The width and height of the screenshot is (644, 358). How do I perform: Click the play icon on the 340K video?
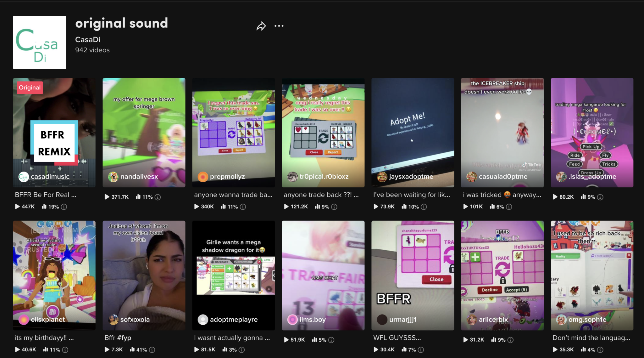[x=196, y=207]
